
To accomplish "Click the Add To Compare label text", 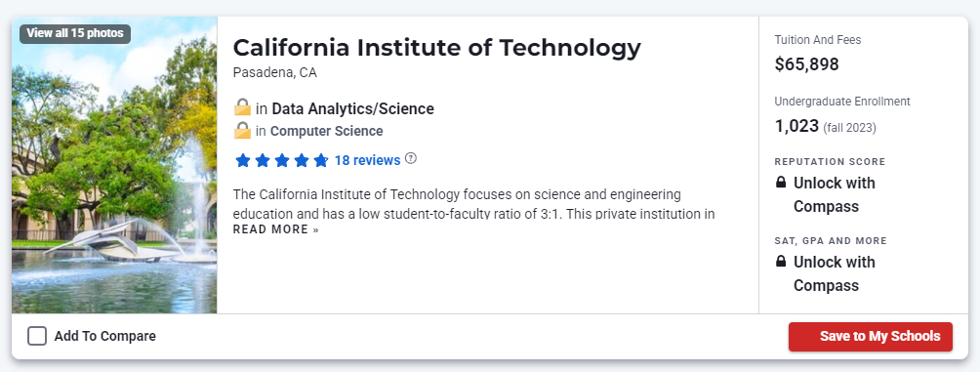I will tap(105, 337).
